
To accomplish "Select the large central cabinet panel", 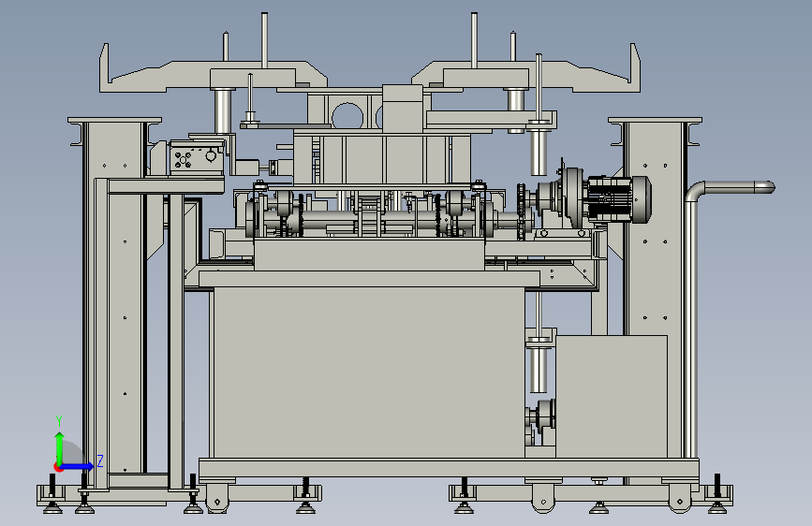I will pyautogui.click(x=368, y=373).
